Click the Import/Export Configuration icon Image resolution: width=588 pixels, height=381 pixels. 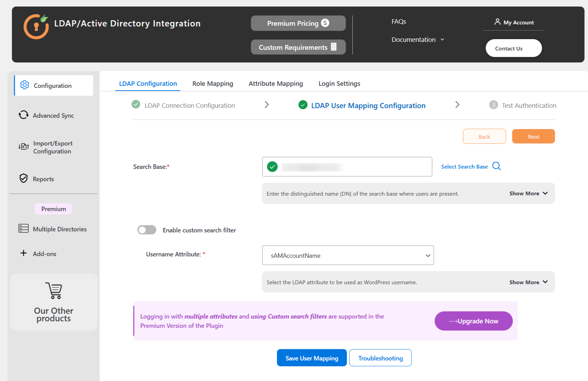tap(23, 147)
